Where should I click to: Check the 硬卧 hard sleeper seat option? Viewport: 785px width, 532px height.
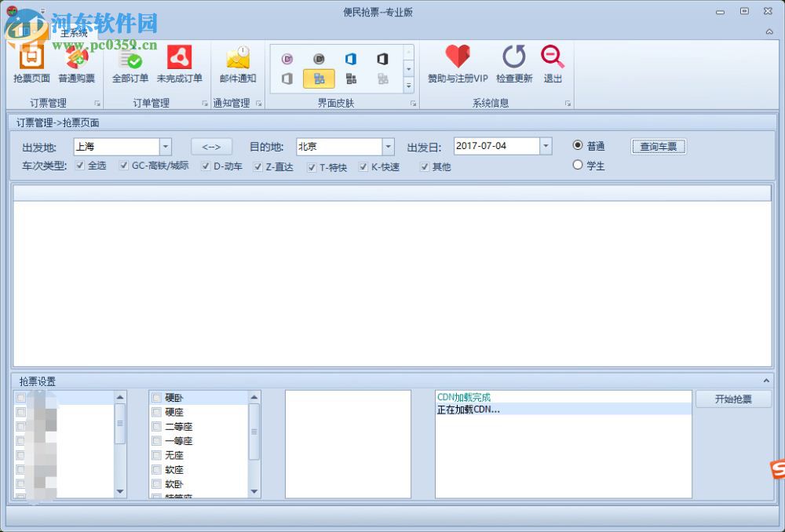155,397
